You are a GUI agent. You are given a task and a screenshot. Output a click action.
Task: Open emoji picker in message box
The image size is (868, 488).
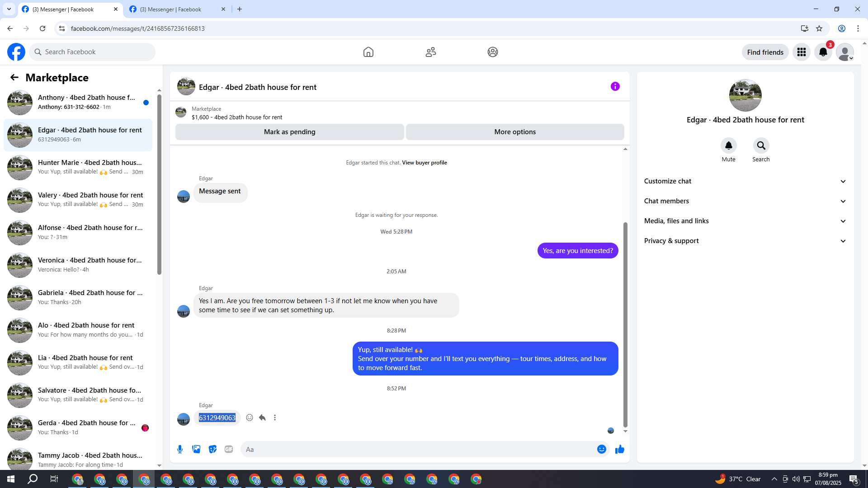tap(602, 449)
